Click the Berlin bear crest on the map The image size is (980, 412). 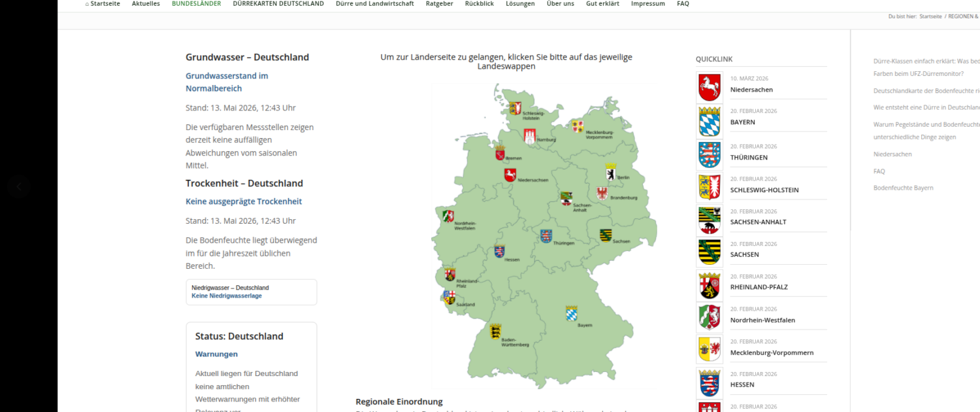[x=611, y=171]
